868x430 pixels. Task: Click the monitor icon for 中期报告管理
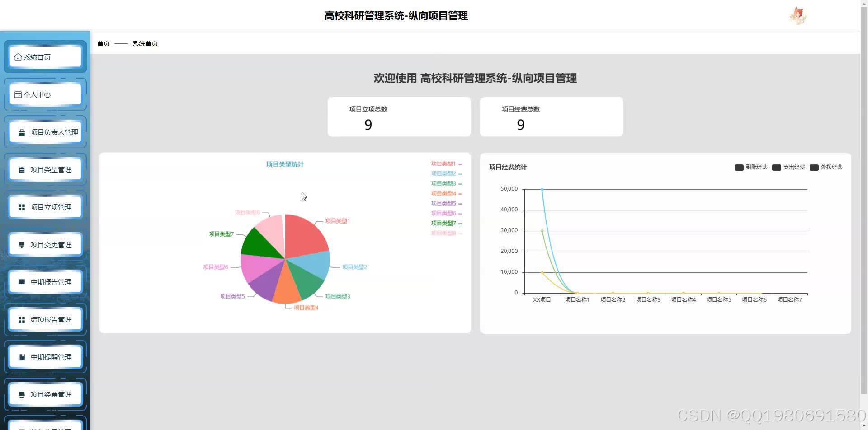21,282
